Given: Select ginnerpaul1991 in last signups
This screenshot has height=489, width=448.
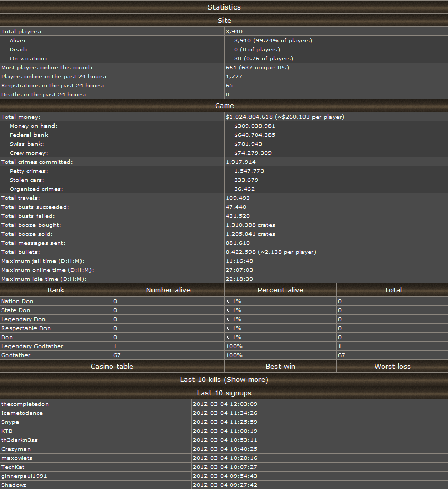Looking at the screenshot, I should point(24,476).
